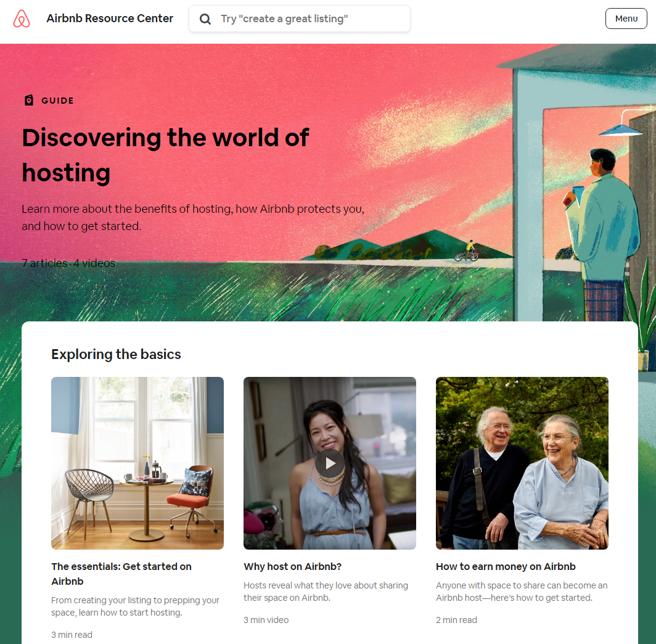The width and height of the screenshot is (656, 644).
Task: Click the Airbnb Resource Center title
Action: 110,19
